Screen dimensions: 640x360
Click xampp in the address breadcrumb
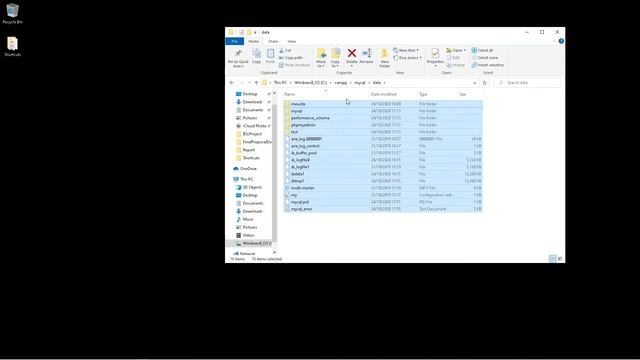(x=341, y=83)
